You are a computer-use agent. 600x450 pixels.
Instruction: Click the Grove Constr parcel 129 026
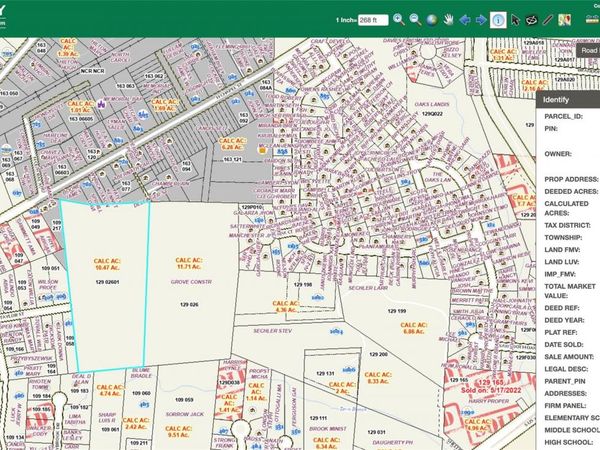(x=190, y=280)
